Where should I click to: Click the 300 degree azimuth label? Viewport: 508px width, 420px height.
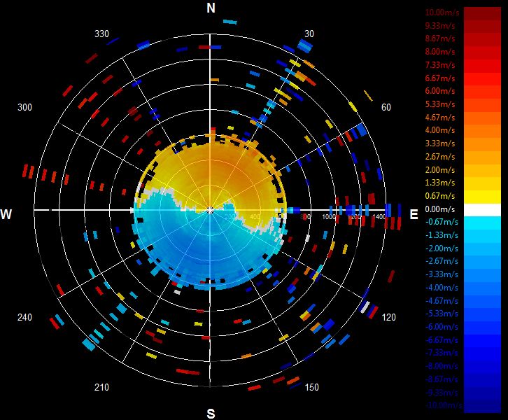[x=24, y=107]
